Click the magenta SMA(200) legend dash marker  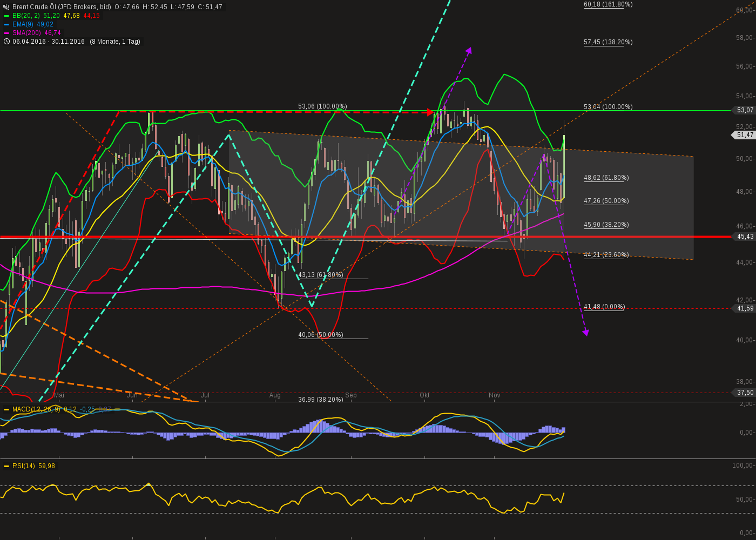click(x=7, y=33)
